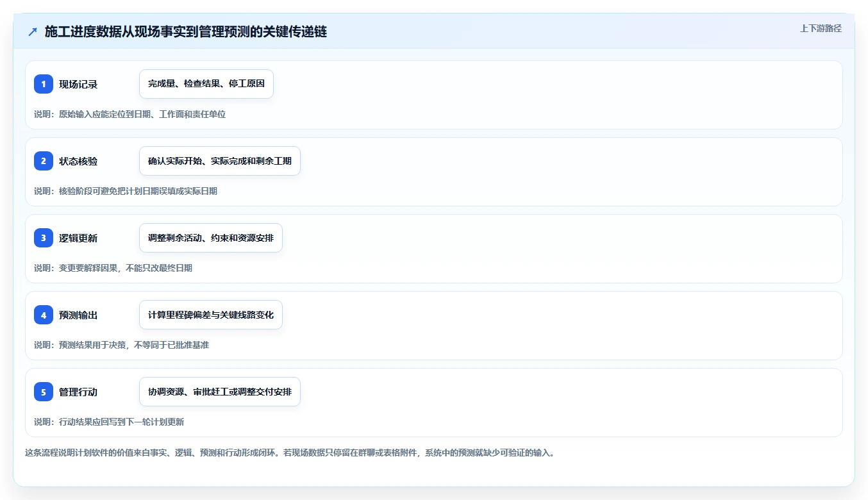This screenshot has height=500, width=868.
Task: Select step number 2 badge
Action: click(44, 161)
